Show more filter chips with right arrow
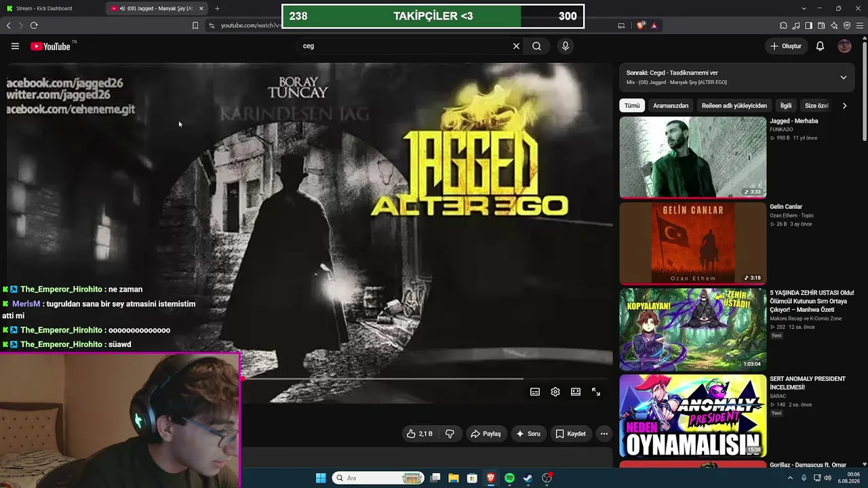The height and width of the screenshot is (488, 868). (x=844, y=106)
